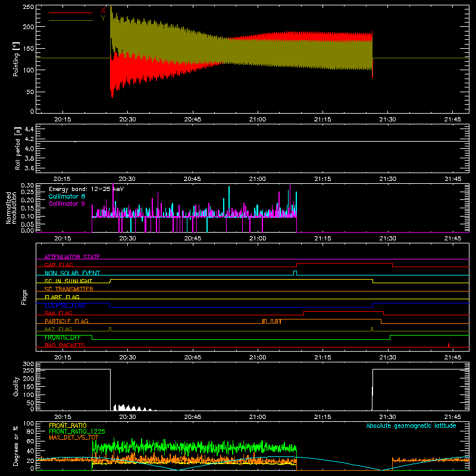Viewport: 476px width, 476px height.
Task: Click the NON_SOLAR_EVENT pulse after 21:00
Action: tap(295, 273)
